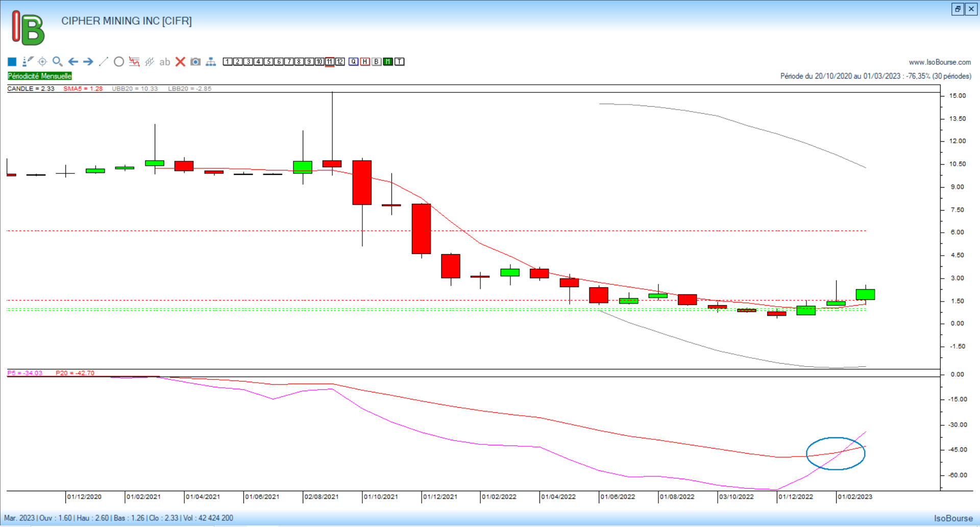Click the SMA5 = 1.28 legend
This screenshot has width=980, height=527.
tap(83, 89)
